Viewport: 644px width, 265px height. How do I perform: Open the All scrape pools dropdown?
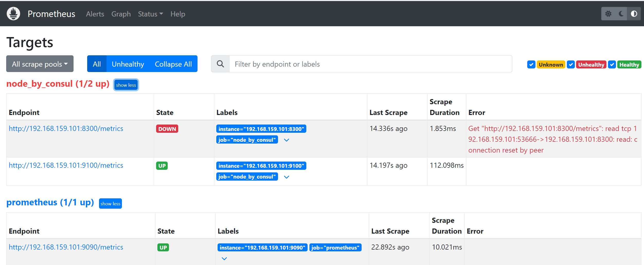coord(40,64)
